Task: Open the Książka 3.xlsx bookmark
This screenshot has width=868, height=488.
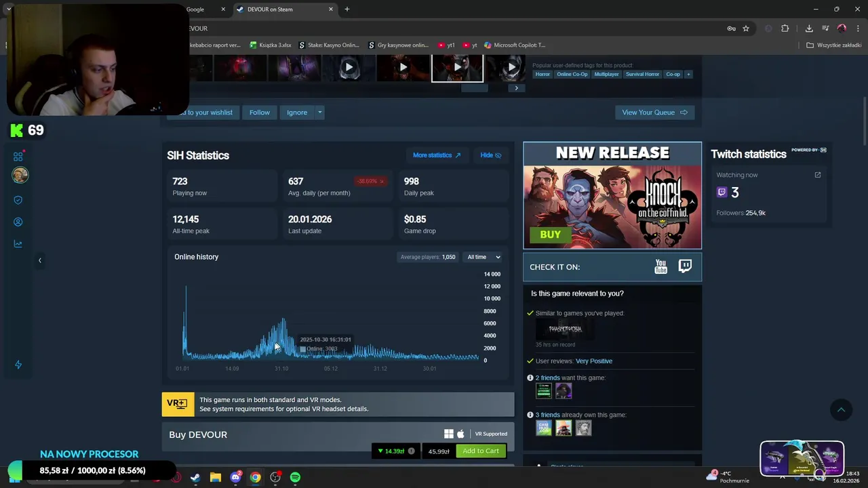Action: click(x=270, y=45)
